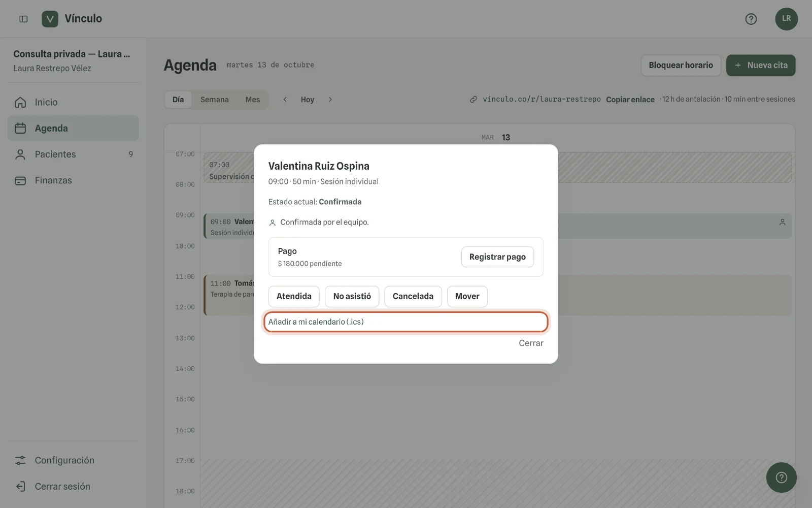
Task: Open the help circle icon in header
Action: [x=751, y=19]
